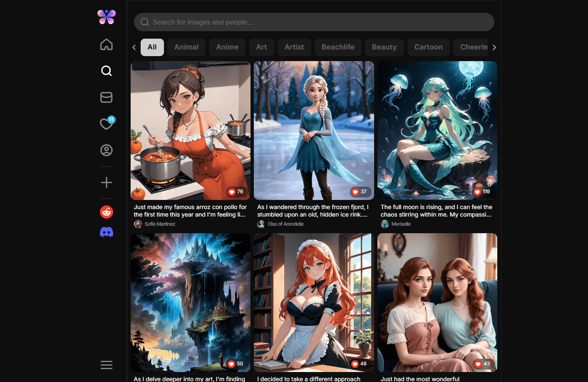Click the plus create icon
This screenshot has width=588, height=382.
107,182
